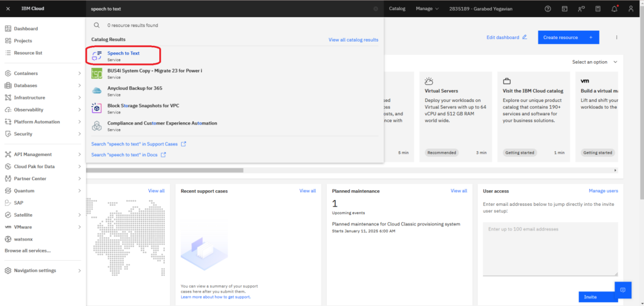Viewport: 644px width, 306px height.
Task: Open the Catalog menu item
Action: 397,9
